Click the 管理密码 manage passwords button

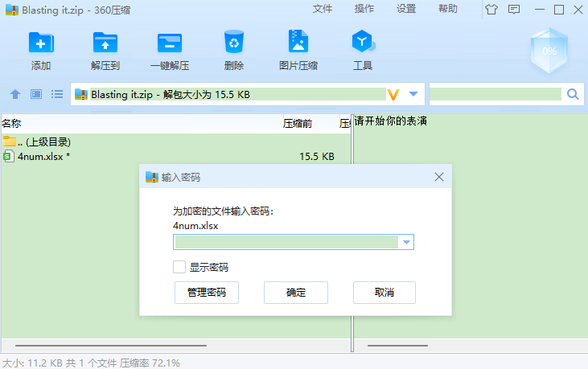pos(207,293)
